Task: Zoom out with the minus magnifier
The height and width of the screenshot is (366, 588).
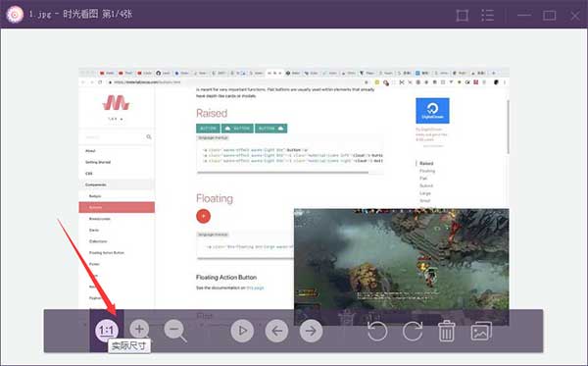Action: tap(175, 331)
